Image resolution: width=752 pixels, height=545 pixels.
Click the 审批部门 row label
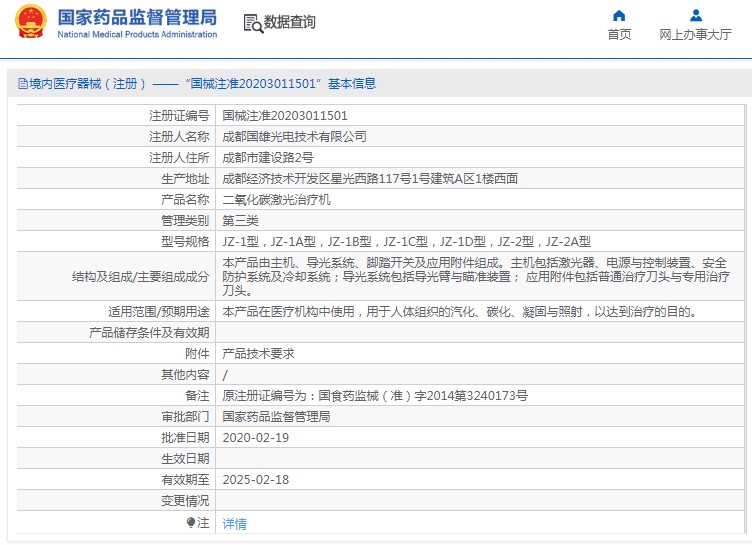point(185,417)
